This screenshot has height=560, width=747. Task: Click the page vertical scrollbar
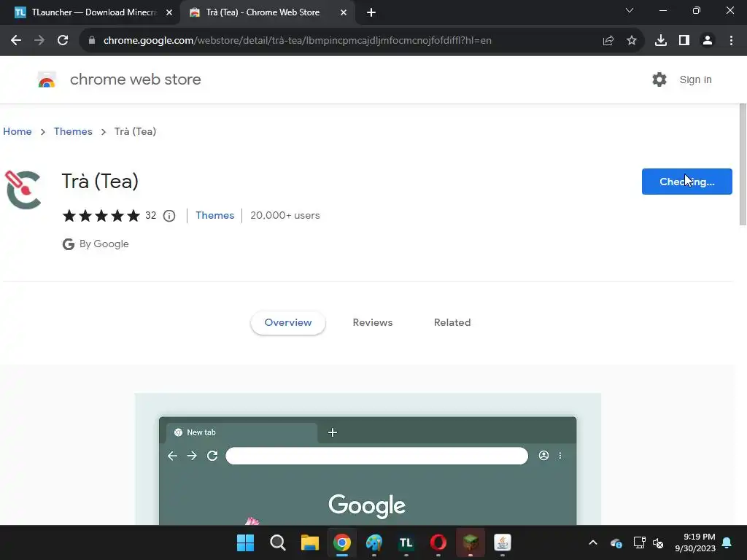click(x=743, y=164)
